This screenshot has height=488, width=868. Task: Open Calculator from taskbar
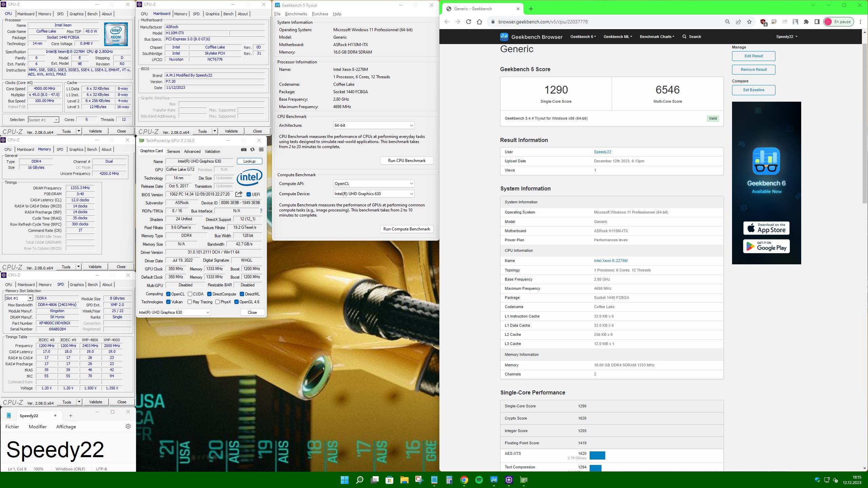pos(449,480)
